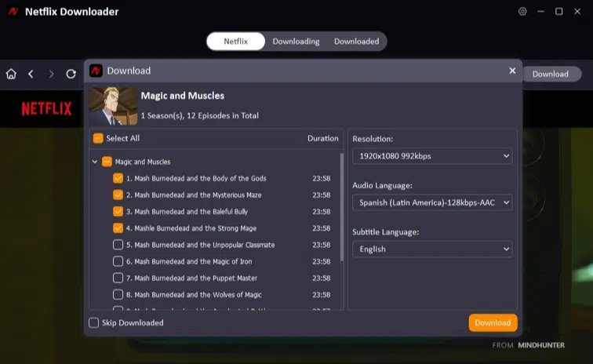This screenshot has height=364, width=593.
Task: Click the Magic and Muscles show title
Action: 183,96
